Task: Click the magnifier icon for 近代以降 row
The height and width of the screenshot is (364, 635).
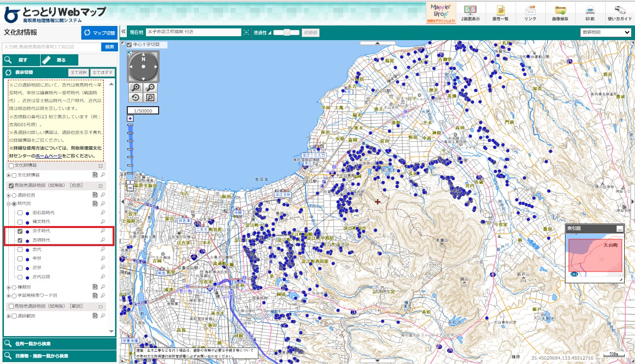Action: 103,276
